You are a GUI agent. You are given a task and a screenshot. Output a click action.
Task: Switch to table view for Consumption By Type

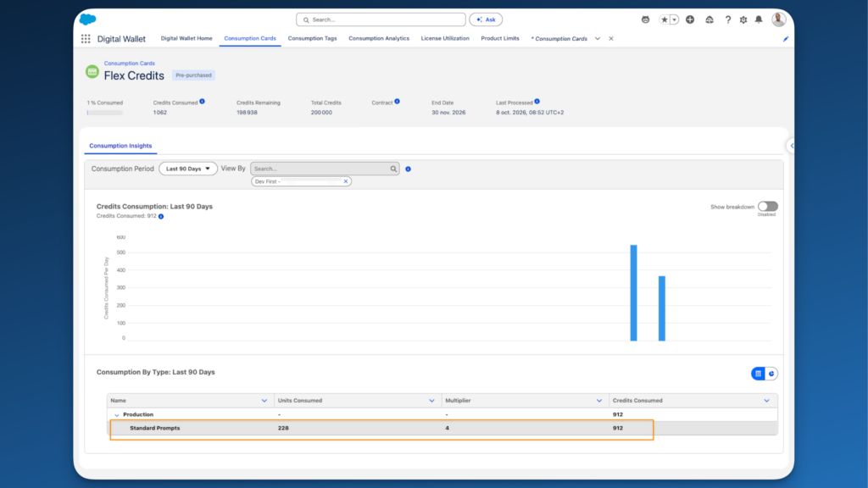[758, 374]
